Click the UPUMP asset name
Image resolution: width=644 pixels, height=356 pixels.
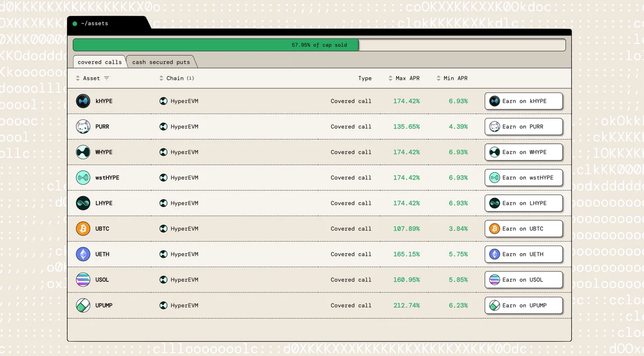[x=104, y=305]
